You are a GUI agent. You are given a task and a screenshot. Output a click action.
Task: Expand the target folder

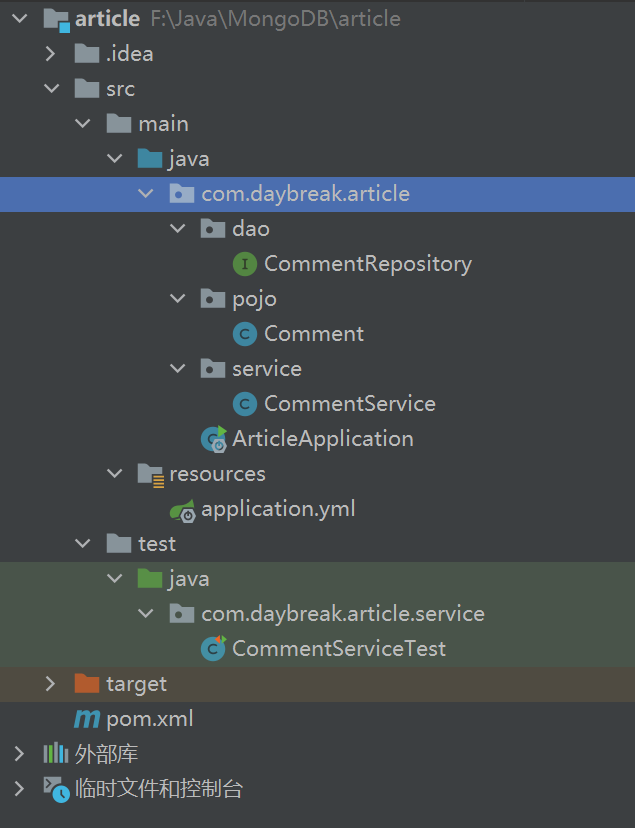[51, 684]
